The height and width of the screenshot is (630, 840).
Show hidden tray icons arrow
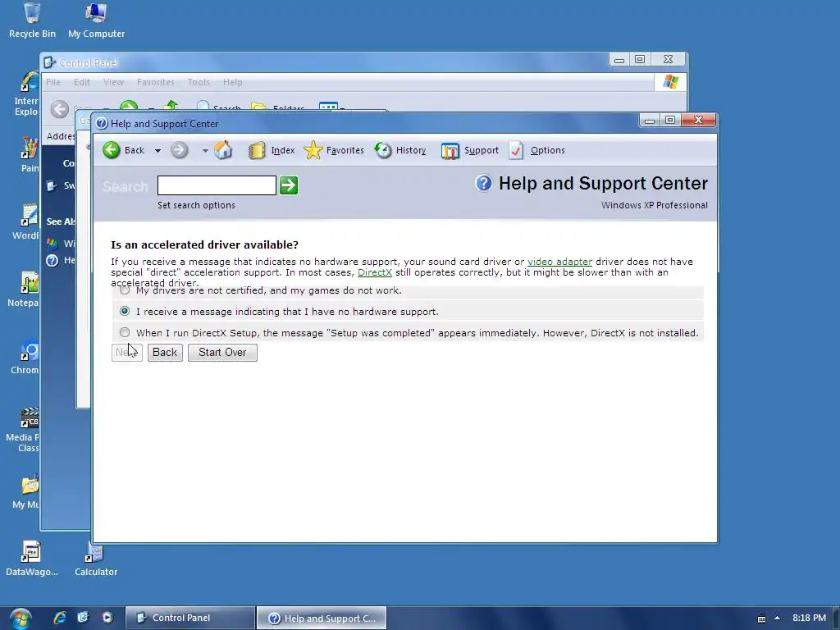(x=777, y=619)
